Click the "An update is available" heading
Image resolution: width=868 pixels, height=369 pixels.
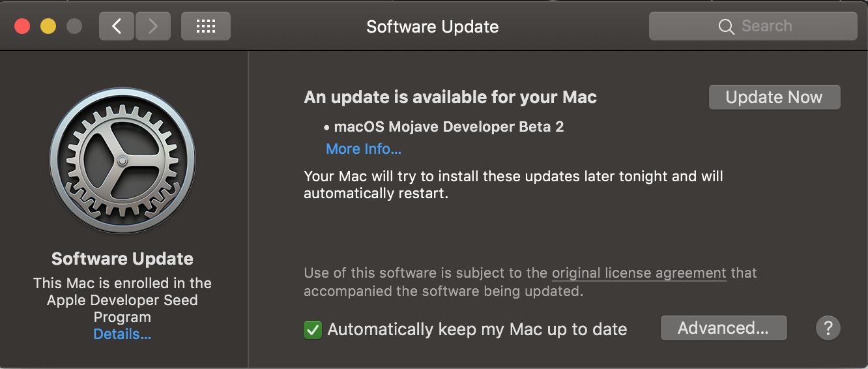tap(450, 97)
